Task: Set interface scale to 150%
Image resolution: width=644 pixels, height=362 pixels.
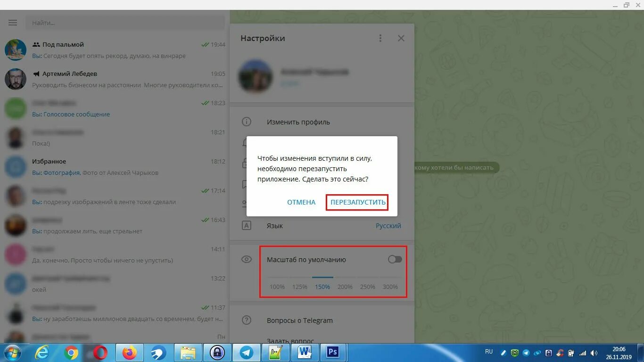Action: coord(322,287)
